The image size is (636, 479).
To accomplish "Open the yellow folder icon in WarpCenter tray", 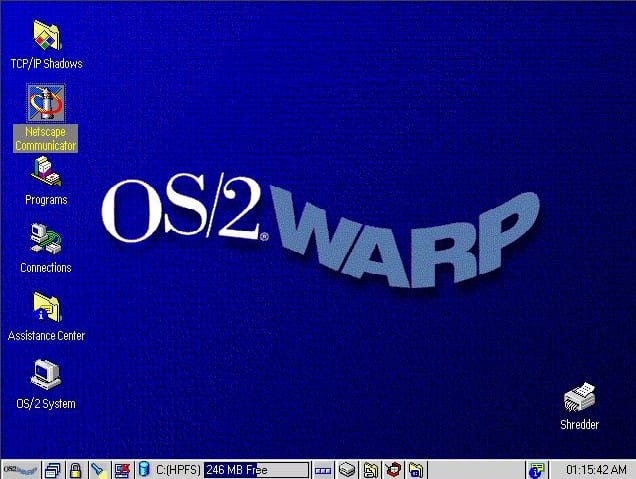I will tap(416, 470).
